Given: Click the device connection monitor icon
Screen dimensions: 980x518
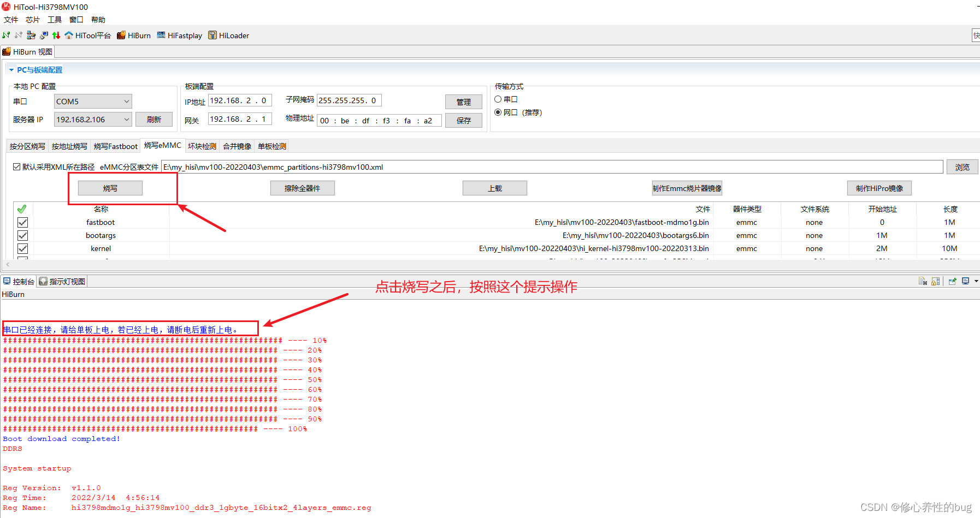Looking at the screenshot, I should tap(44, 35).
